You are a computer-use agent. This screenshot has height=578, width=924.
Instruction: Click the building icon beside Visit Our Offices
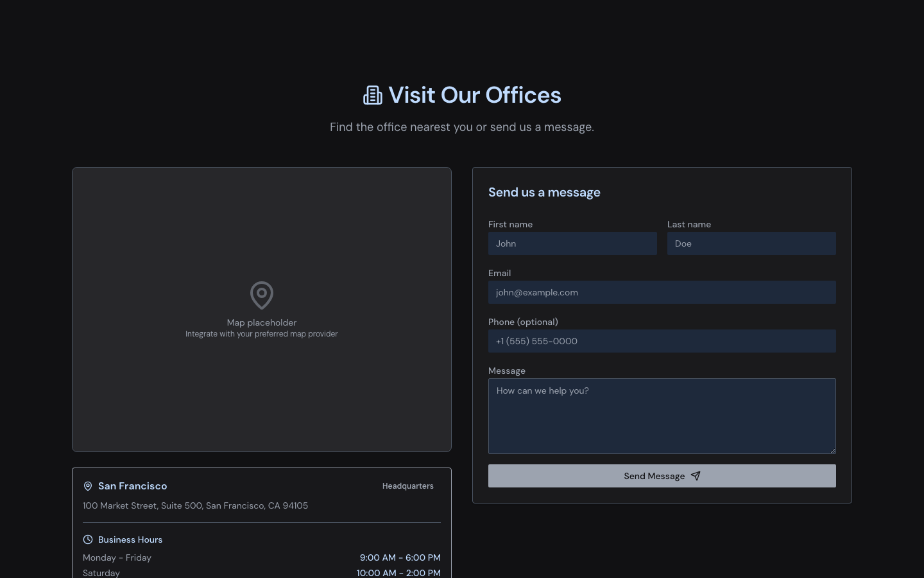coord(372,95)
